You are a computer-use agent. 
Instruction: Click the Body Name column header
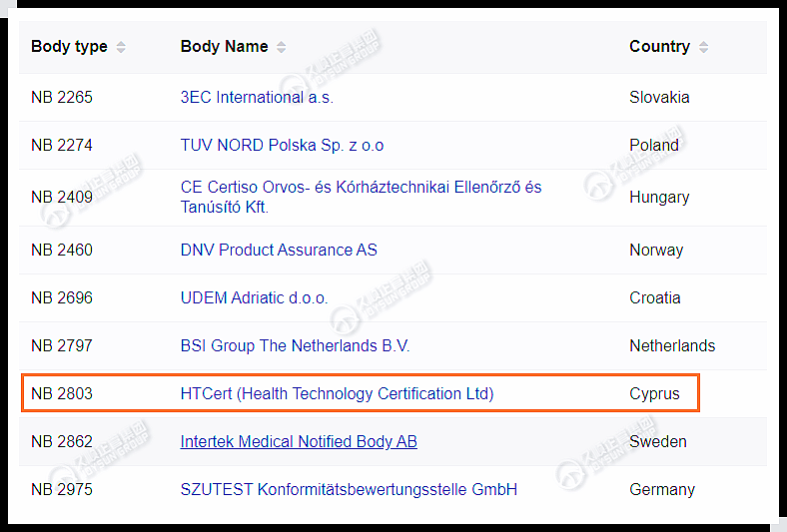[x=225, y=47]
